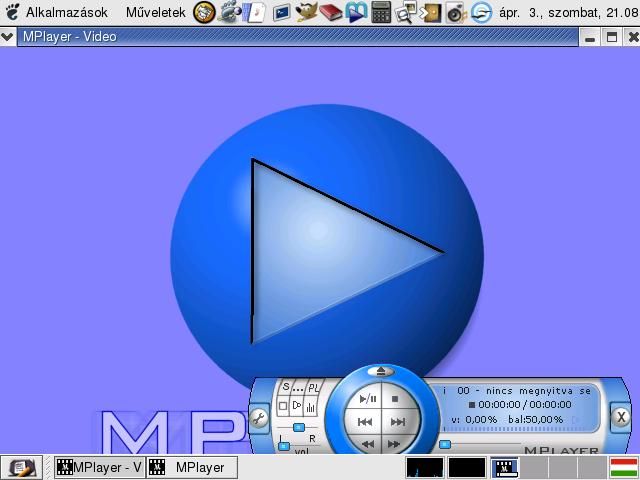Click the GNOME foot logo icon
The height and width of the screenshot is (480, 640).
click(12, 12)
